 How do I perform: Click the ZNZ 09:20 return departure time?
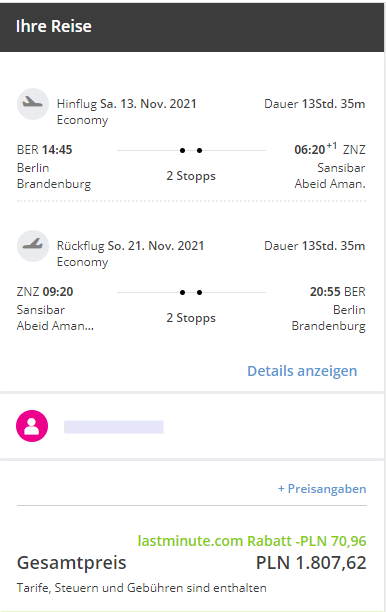coord(45,292)
